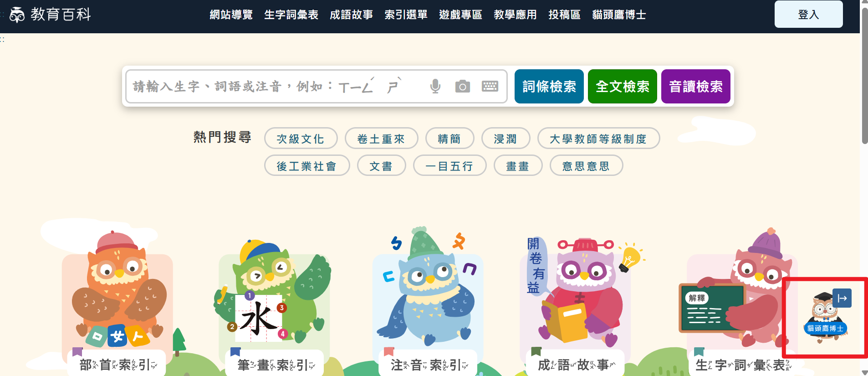Focus the word search input field
Image resolution: width=868 pixels, height=376 pixels.
click(x=278, y=86)
